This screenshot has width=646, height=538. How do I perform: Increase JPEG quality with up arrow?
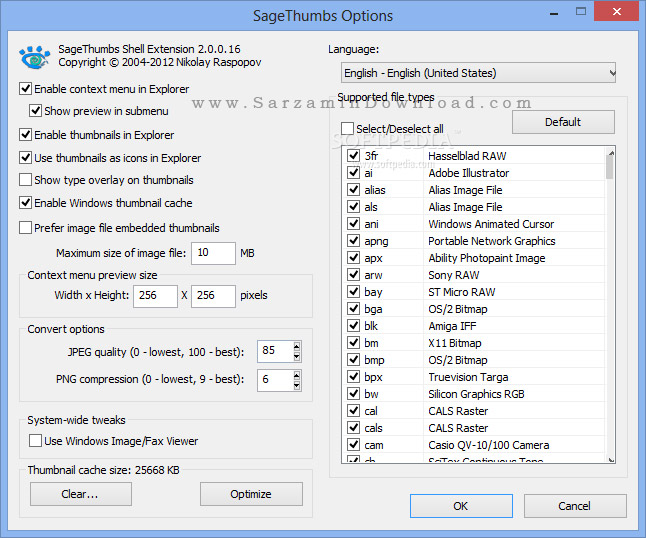click(297, 346)
